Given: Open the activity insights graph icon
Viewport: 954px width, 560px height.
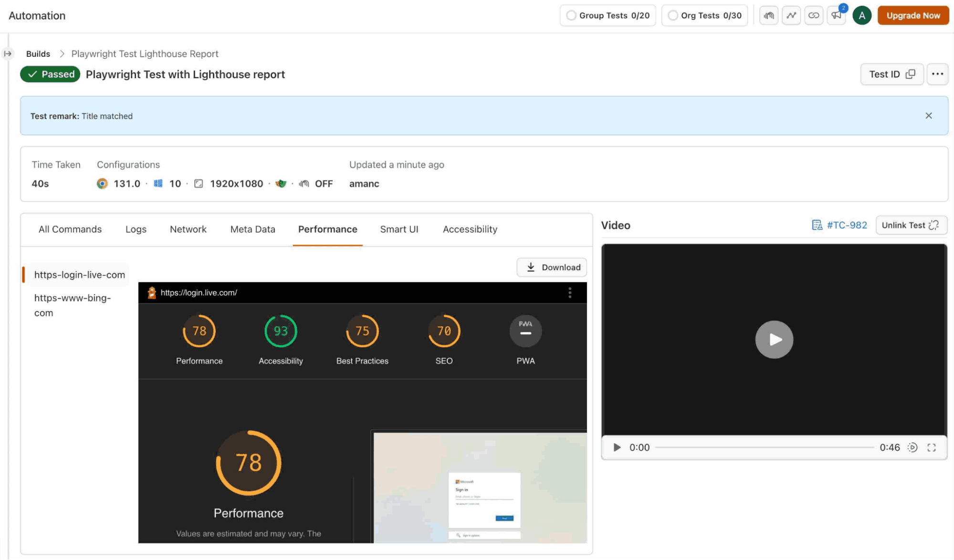Looking at the screenshot, I should (791, 15).
